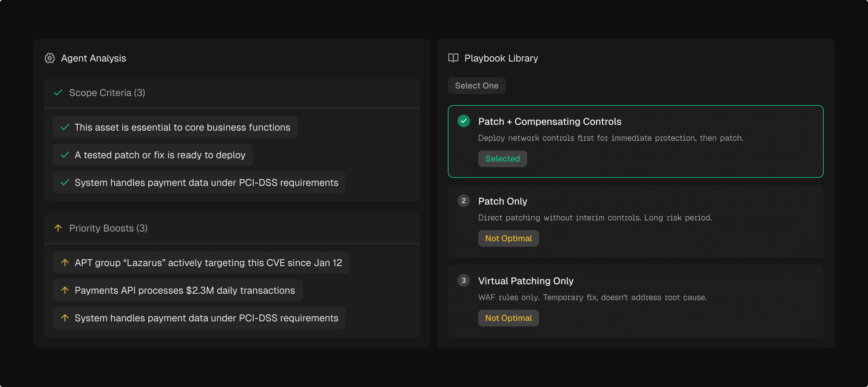Click the orange arrow beside Priority Boosts
This screenshot has width=868, height=387.
click(x=58, y=228)
